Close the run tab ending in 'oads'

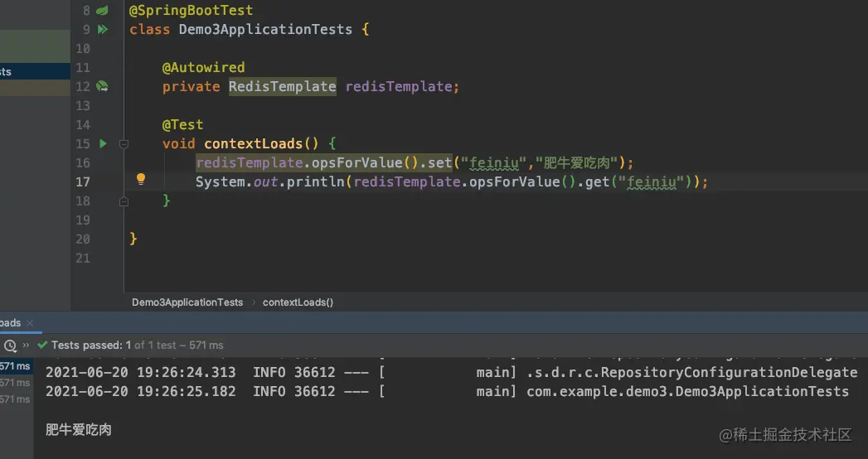pos(30,323)
